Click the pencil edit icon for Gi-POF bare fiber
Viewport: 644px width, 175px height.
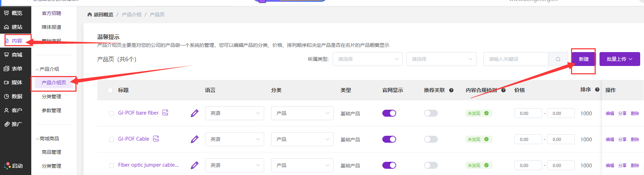click(x=195, y=113)
